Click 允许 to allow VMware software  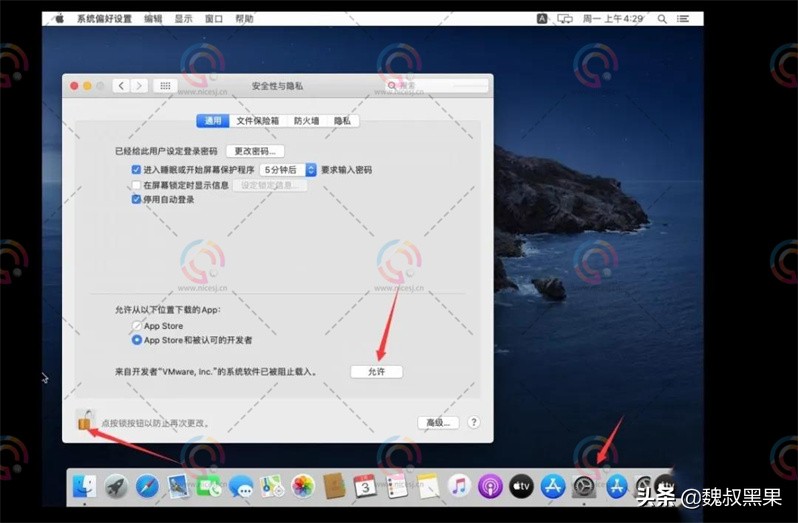377,372
